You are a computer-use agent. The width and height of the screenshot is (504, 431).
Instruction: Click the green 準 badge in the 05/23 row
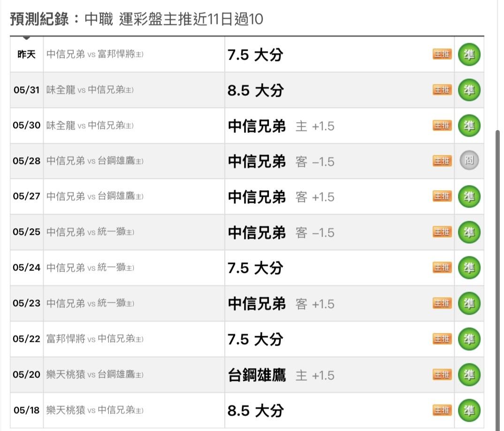click(x=469, y=303)
